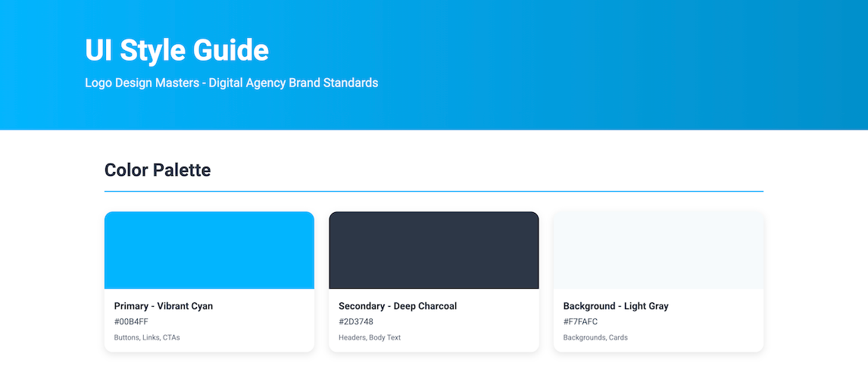Click the #2D3748 hex code

tap(356, 322)
